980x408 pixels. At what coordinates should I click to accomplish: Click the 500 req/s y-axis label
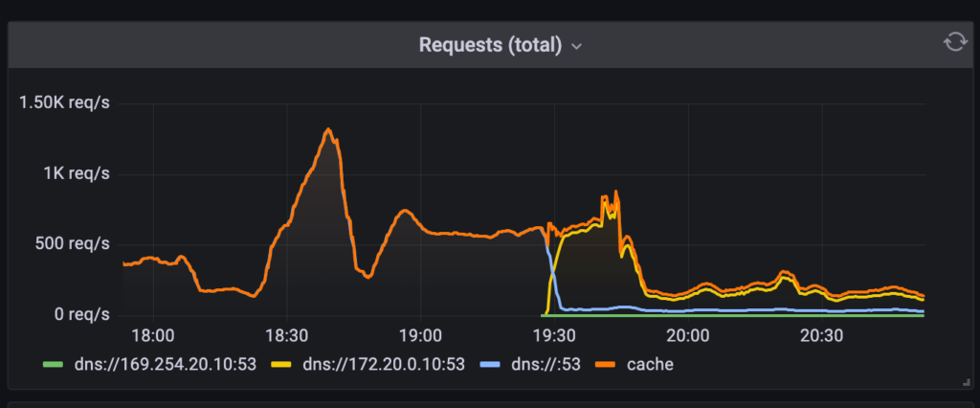[x=73, y=243]
